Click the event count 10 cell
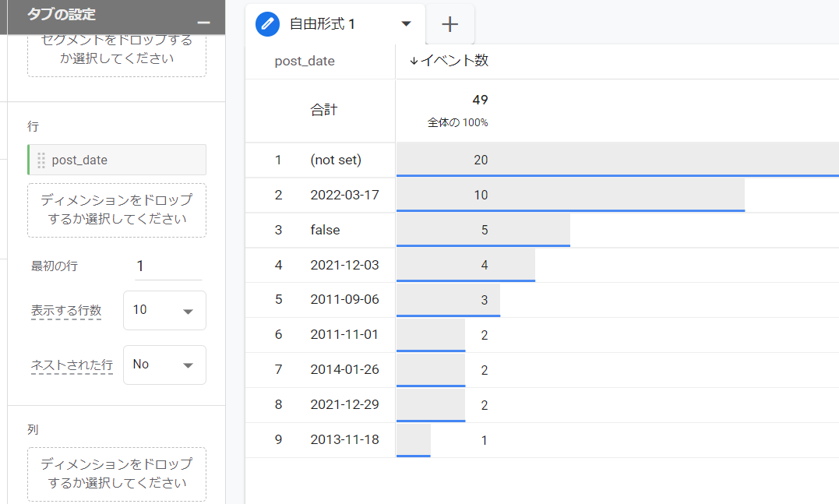Viewport: 839px width, 504px height. pyautogui.click(x=481, y=196)
